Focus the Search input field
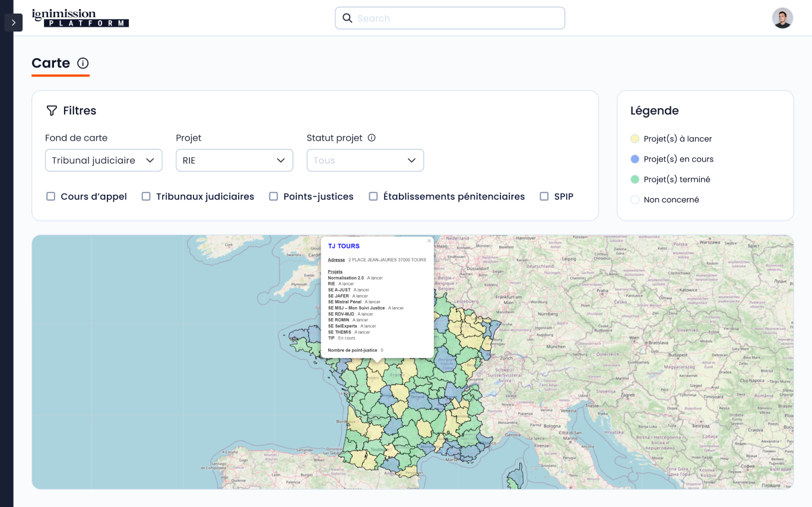 [457, 18]
